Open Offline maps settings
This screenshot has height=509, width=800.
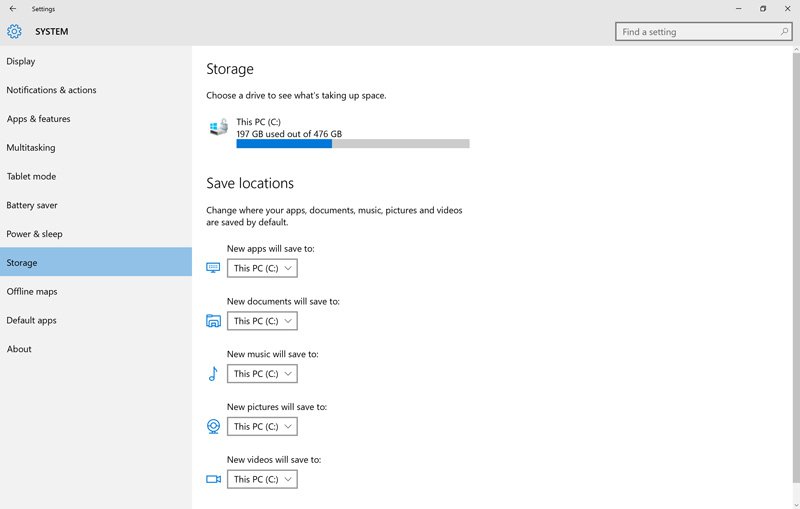(96, 292)
